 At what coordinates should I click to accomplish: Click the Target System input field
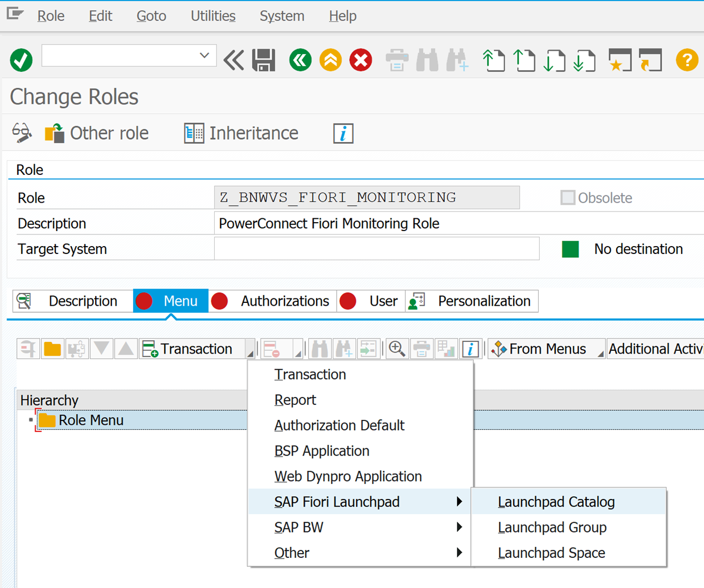376,249
